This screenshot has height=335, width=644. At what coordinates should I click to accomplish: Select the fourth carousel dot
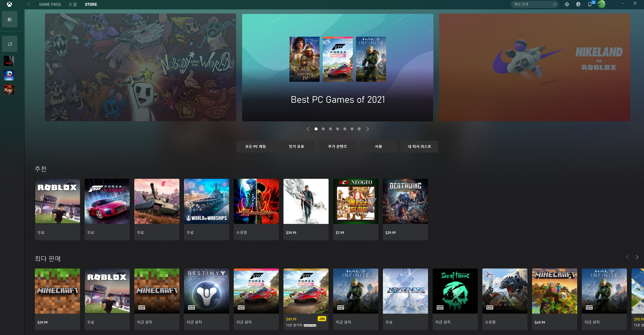[338, 129]
